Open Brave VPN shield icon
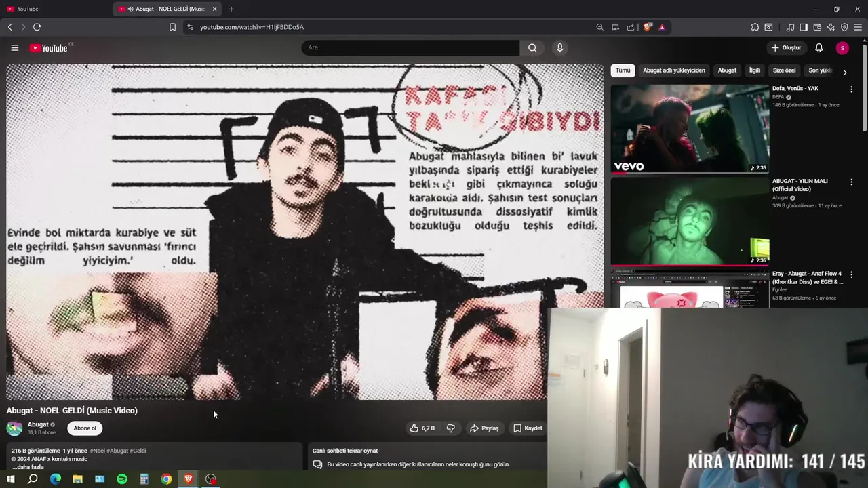868x488 pixels. coord(844,27)
